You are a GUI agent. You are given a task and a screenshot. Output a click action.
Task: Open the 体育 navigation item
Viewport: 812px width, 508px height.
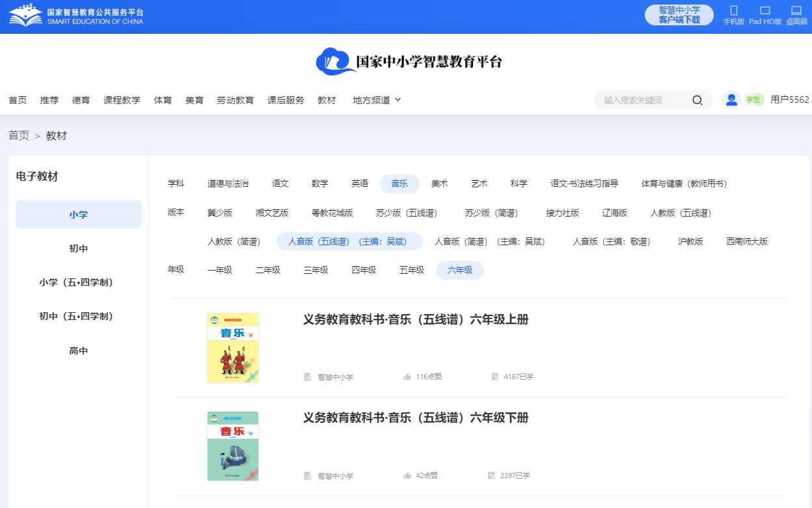point(163,100)
